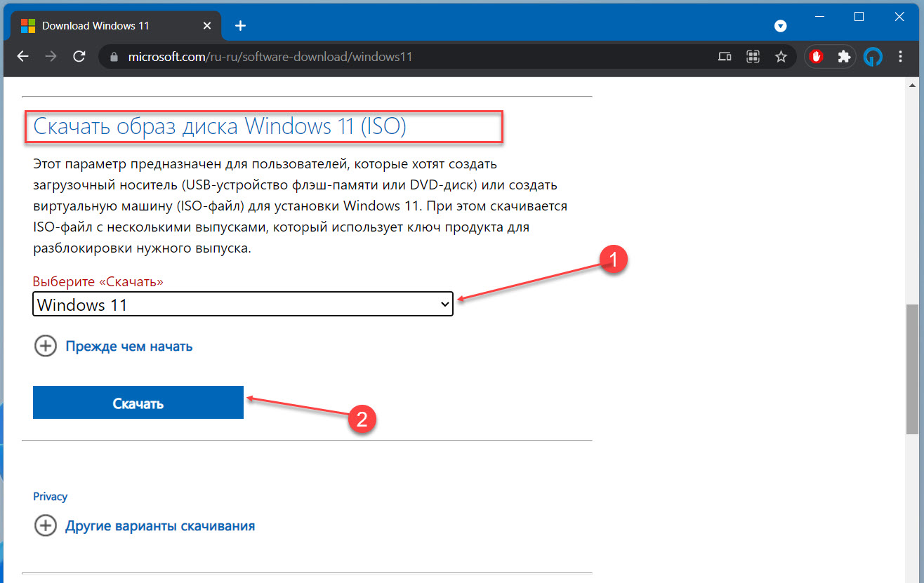This screenshot has width=924, height=583.
Task: Click heading "Скачать образ диска Windows 11 (ISO)"
Action: [220, 126]
